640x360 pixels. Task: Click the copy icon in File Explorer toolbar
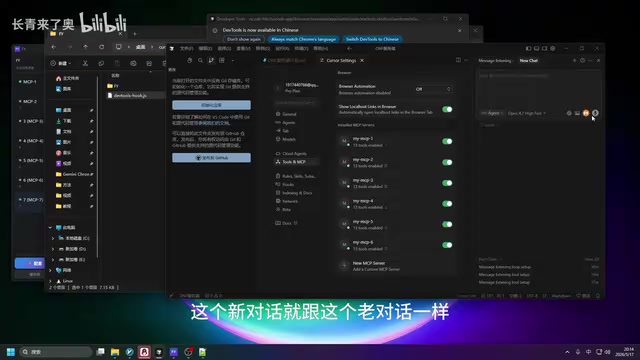101,63
